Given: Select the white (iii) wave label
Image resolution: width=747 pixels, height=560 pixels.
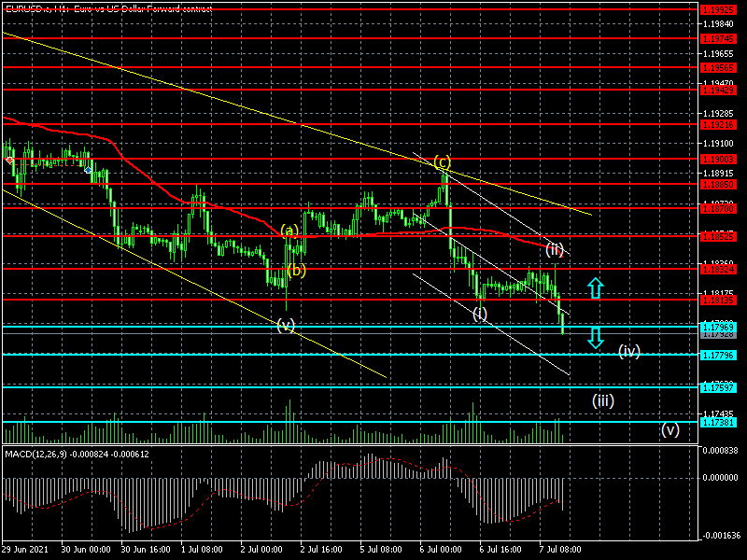Looking at the screenshot, I should pyautogui.click(x=603, y=400).
